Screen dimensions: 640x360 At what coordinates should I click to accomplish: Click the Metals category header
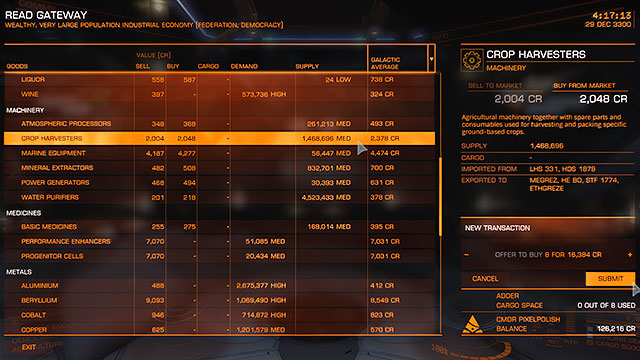pyautogui.click(x=19, y=272)
